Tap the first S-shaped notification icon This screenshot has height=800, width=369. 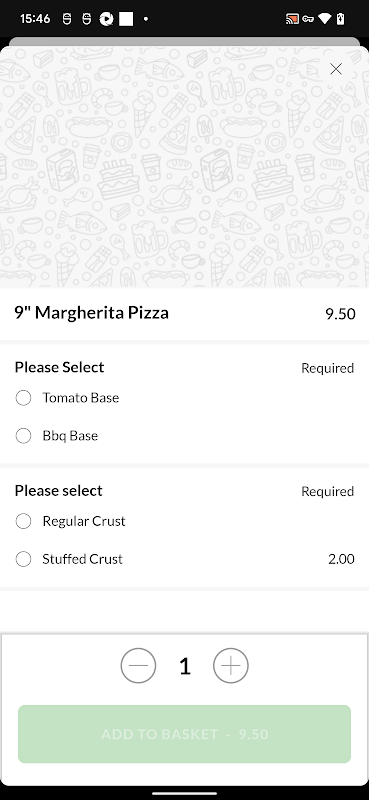67,19
